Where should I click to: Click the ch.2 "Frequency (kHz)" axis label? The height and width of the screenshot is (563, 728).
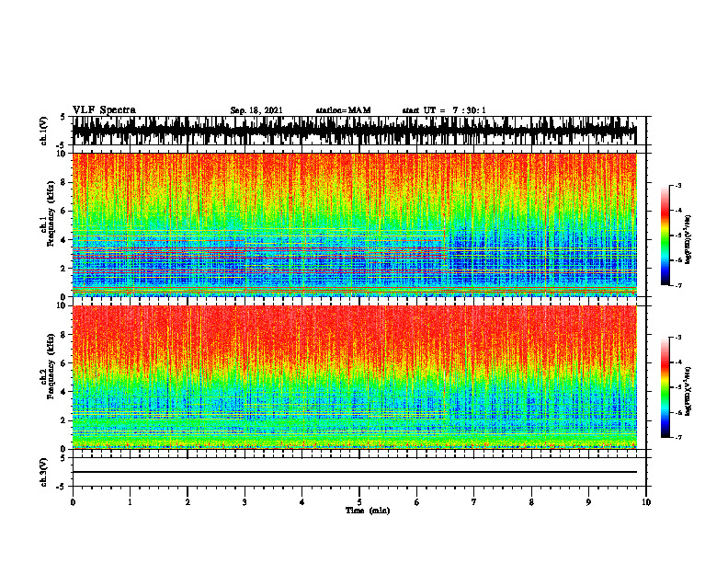51,366
